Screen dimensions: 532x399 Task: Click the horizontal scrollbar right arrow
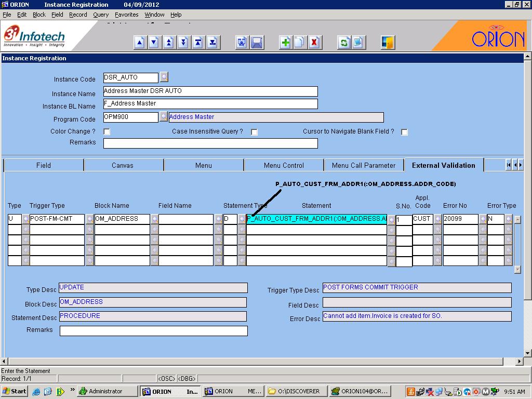pos(519,362)
